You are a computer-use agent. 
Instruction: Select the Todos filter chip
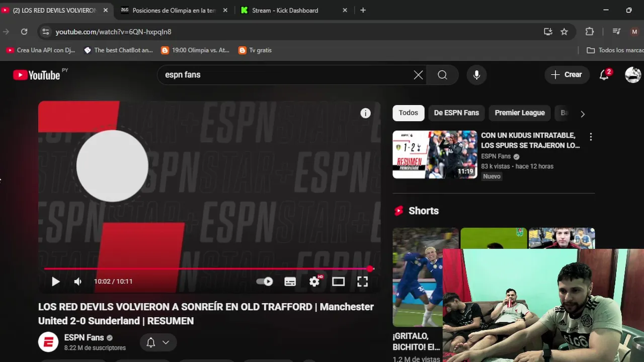click(x=409, y=113)
